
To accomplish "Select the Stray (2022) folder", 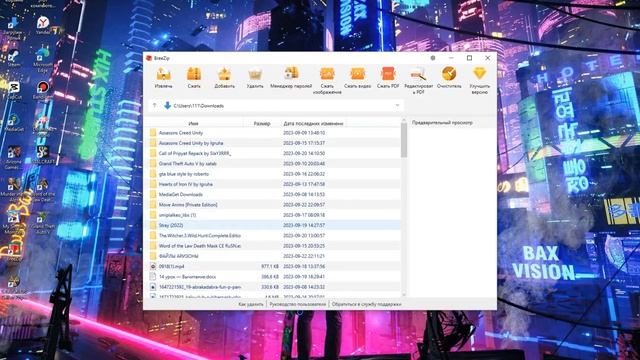I will point(273,225).
